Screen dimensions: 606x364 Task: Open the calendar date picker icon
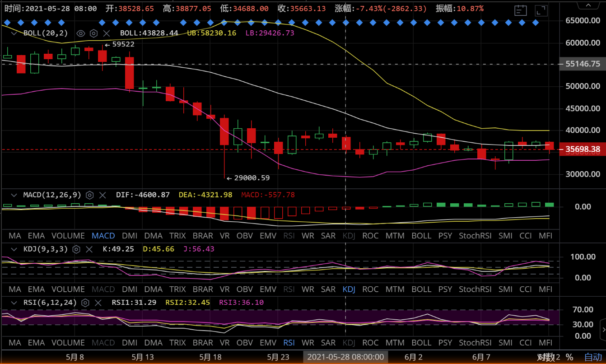(521, 9)
